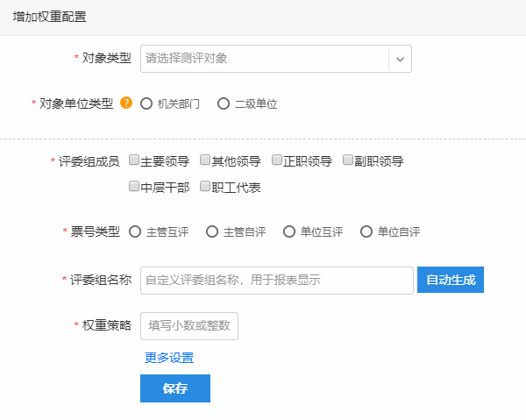Check the 副职领导 checkbox

tap(348, 160)
